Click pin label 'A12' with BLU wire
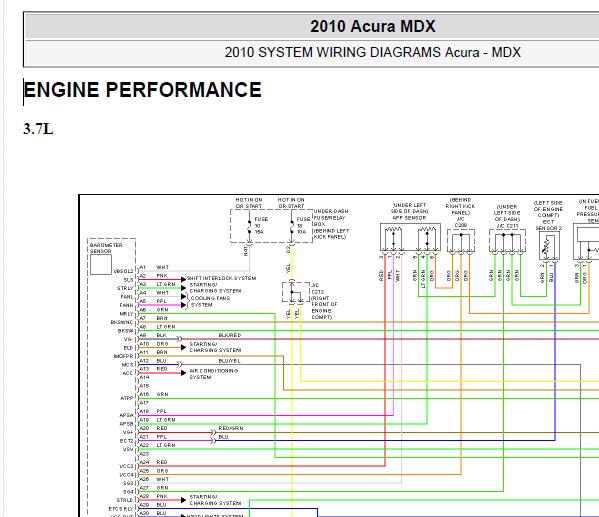This screenshot has height=517, width=599. (144, 360)
